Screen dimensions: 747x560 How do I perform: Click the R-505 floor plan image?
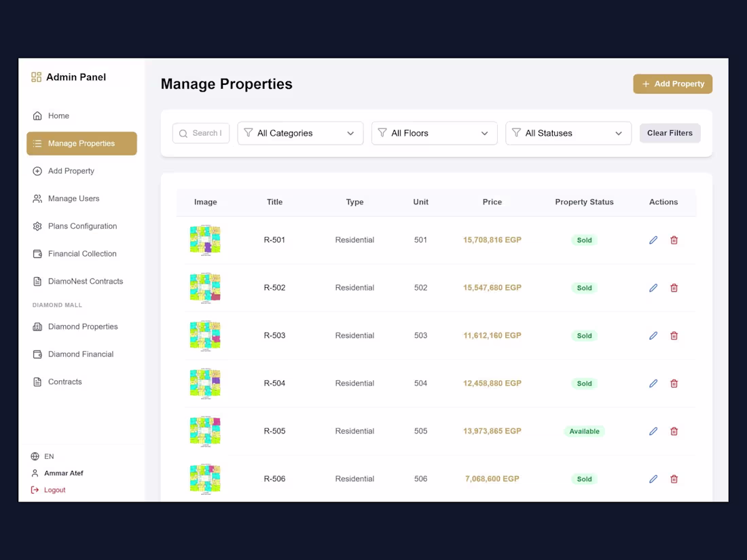click(205, 431)
